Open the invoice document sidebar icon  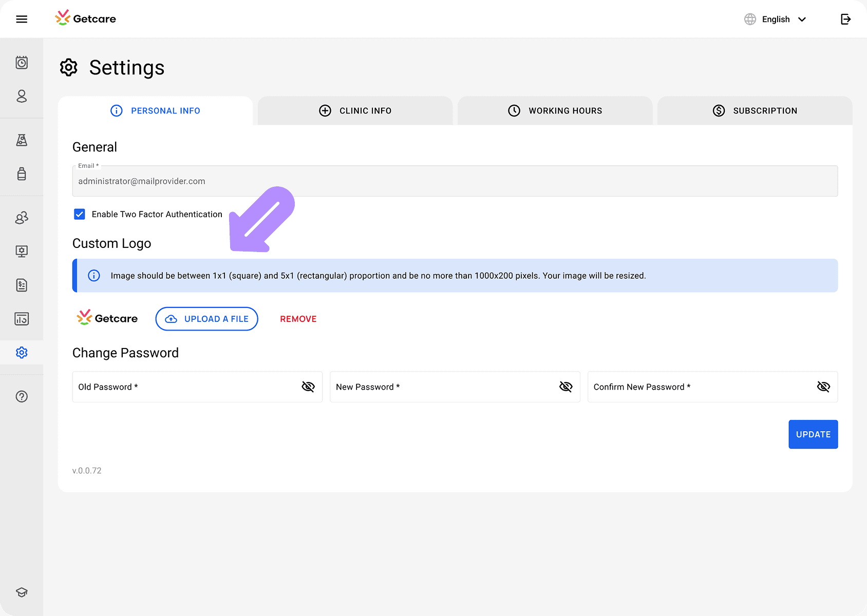tap(22, 285)
